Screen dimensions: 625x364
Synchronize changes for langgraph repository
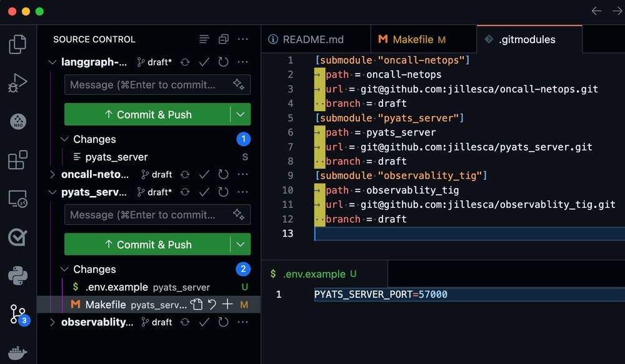[185, 62]
